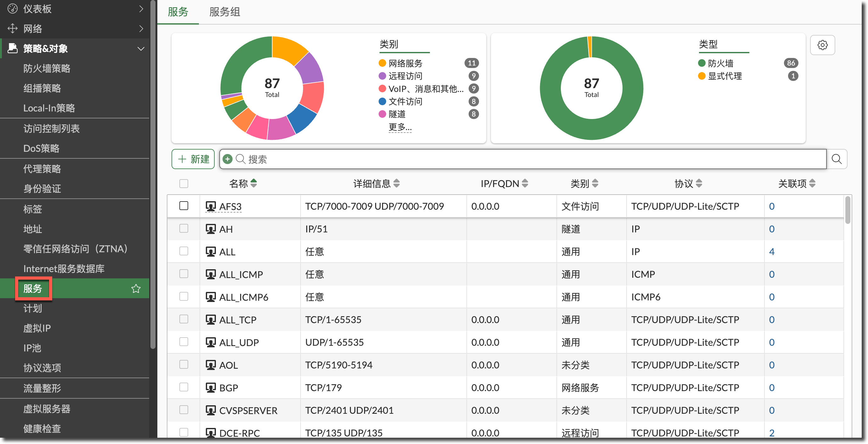Click 更多... link in category legend
The height and width of the screenshot is (444, 868).
(400, 127)
